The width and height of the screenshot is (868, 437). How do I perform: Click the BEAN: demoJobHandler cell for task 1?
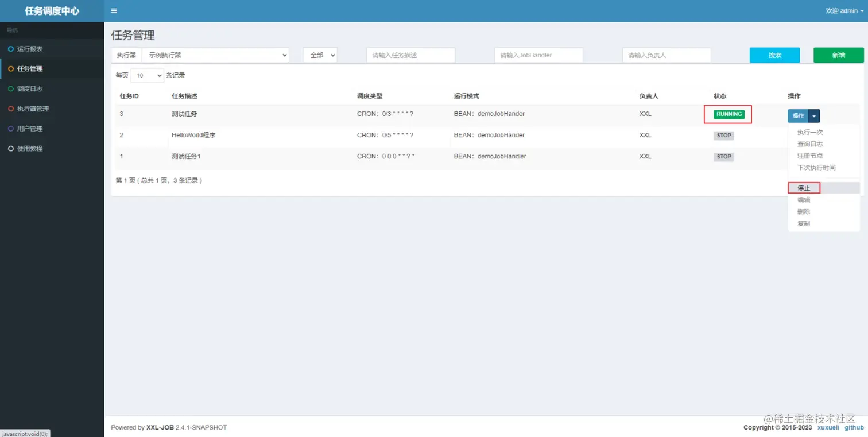coord(490,156)
